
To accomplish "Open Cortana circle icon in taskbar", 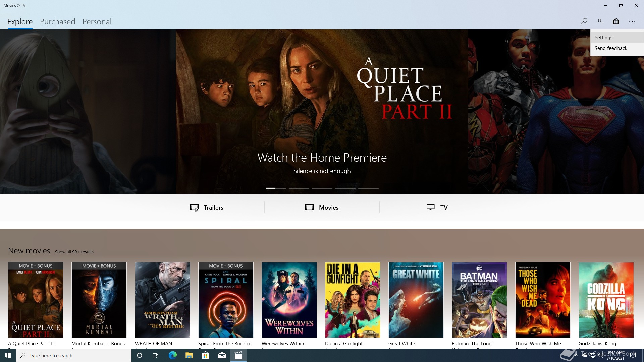I will 140,355.
